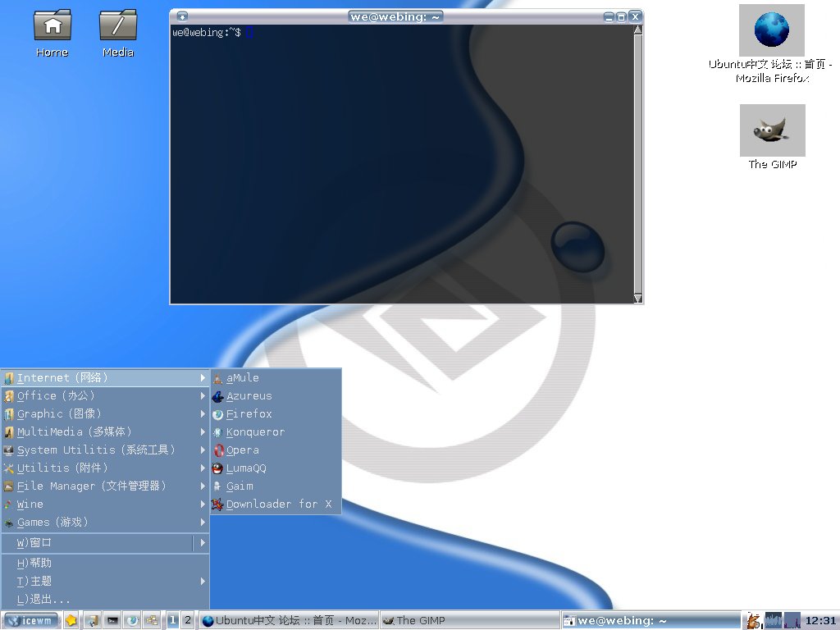The height and width of the screenshot is (630, 840).
Task: Switch to workspace 2
Action: click(188, 620)
